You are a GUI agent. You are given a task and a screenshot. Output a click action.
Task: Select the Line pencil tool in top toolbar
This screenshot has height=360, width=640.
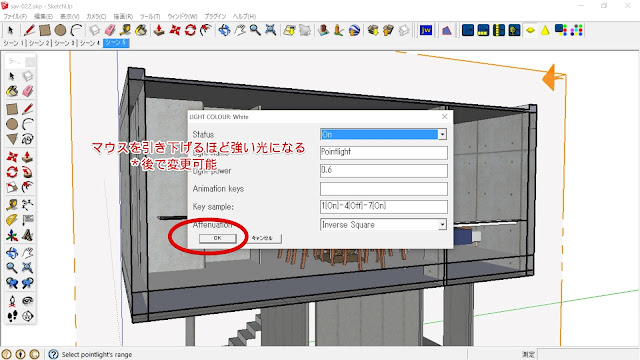click(29, 30)
